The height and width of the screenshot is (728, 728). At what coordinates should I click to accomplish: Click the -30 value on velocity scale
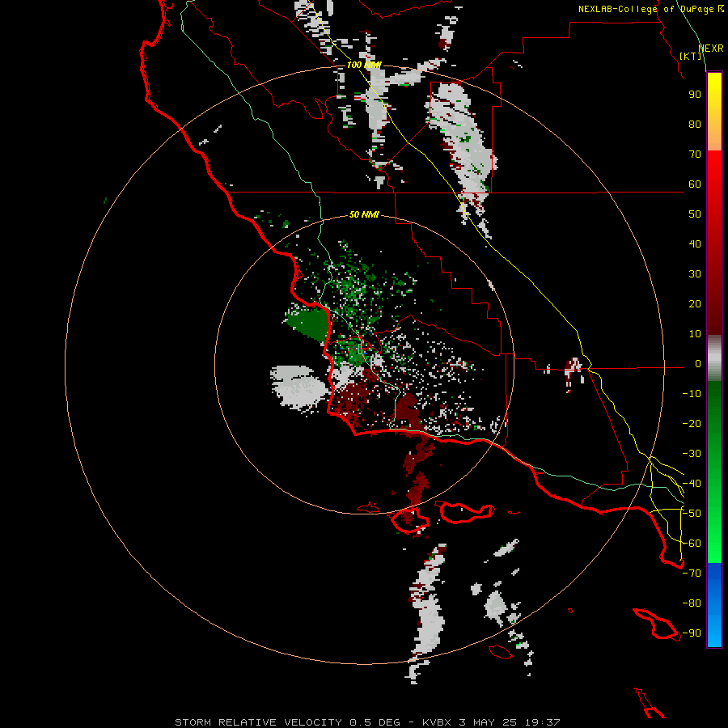point(692,454)
